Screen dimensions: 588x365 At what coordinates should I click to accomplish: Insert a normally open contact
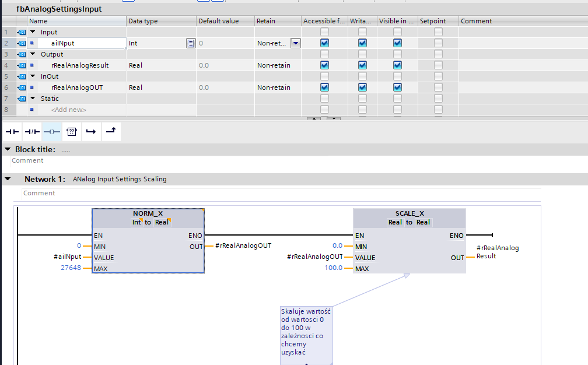click(x=12, y=132)
